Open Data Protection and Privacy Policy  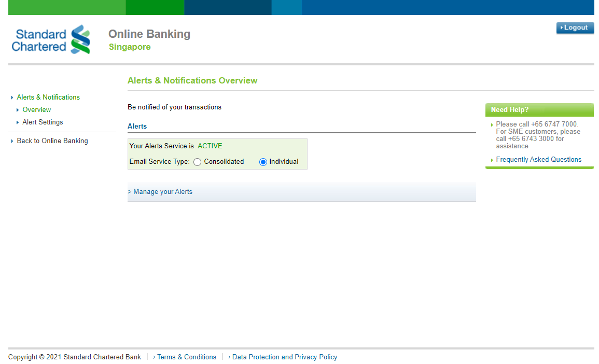coord(285,357)
